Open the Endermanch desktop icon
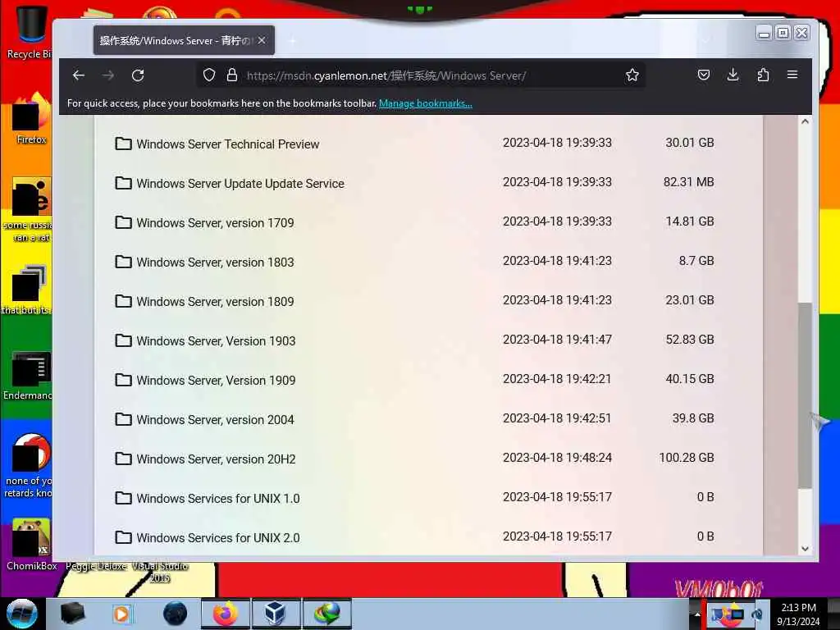Viewport: 840px width, 630px height. [x=30, y=375]
